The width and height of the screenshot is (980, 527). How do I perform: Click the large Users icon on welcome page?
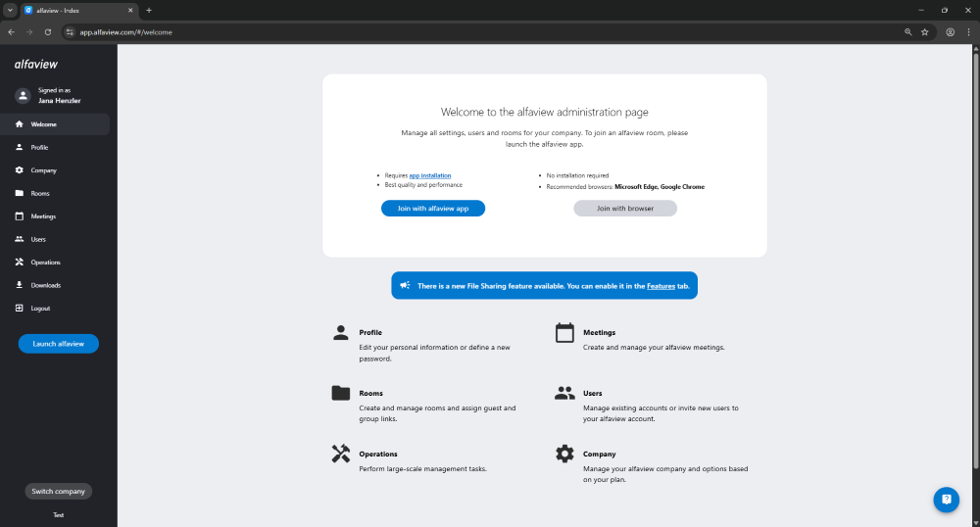point(564,394)
